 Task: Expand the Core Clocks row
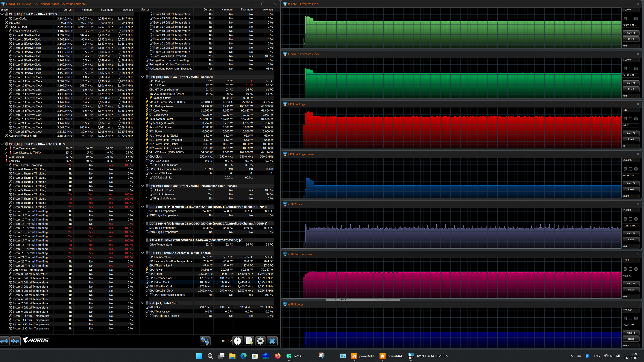coord(6,18)
